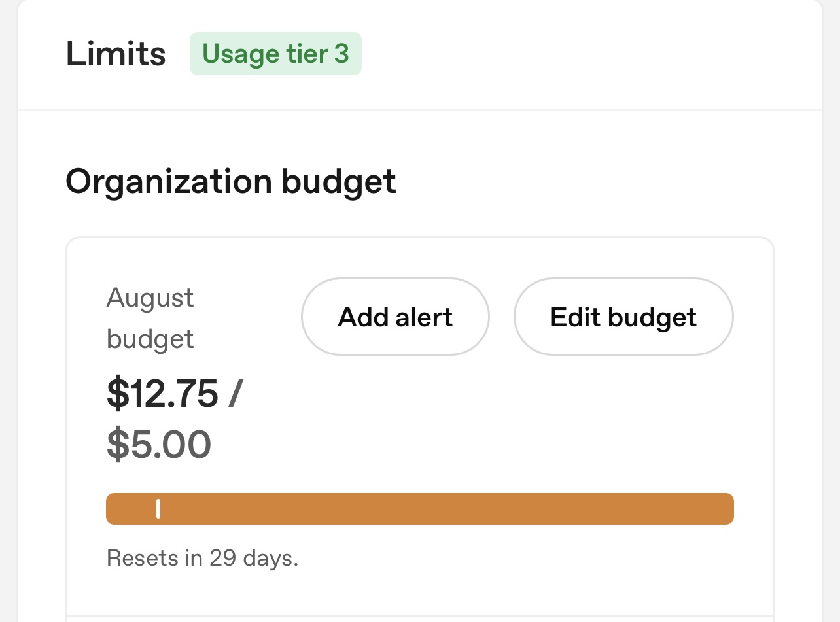Click the $12.75 spent amount
840x622 pixels.
coord(162,394)
